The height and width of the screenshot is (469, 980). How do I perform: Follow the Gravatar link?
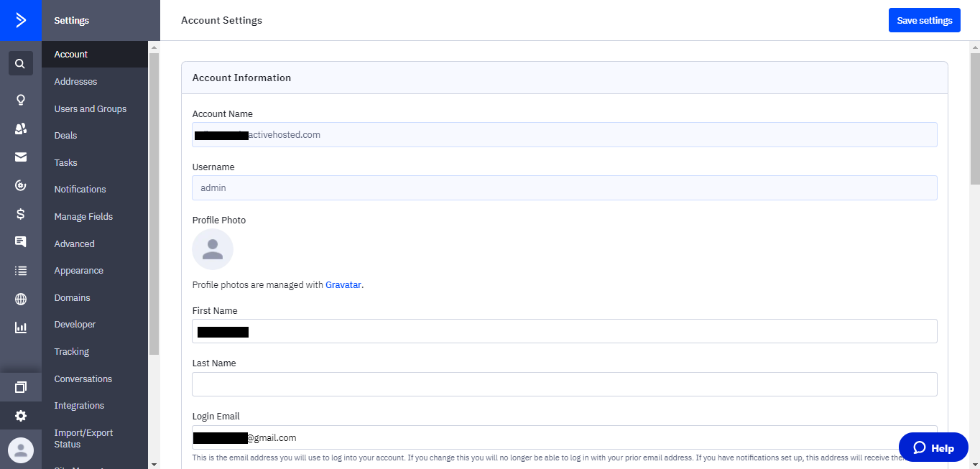343,285
